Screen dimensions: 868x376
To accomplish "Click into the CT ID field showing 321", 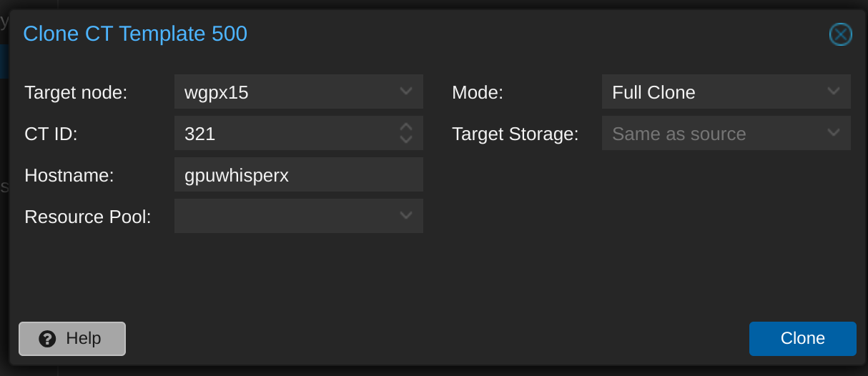I will [286, 133].
